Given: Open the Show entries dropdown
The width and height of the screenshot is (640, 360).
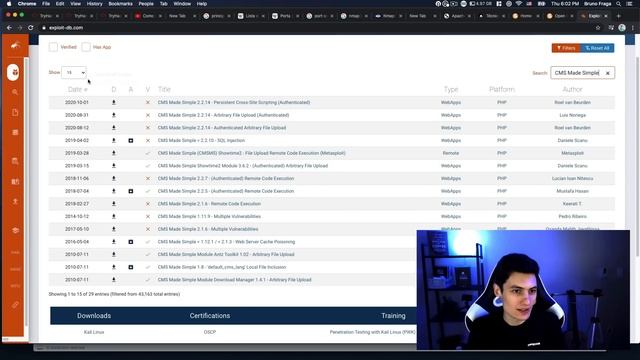Looking at the screenshot, I should (74, 73).
